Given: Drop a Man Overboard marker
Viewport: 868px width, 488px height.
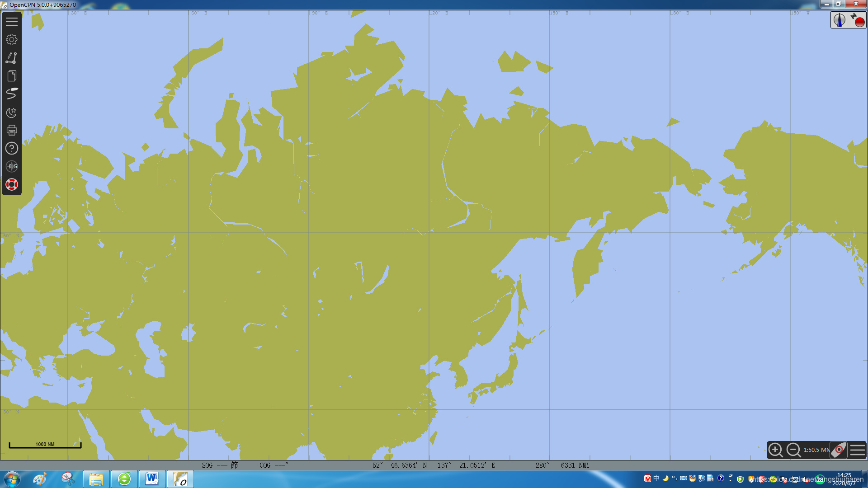Looking at the screenshot, I should coord(12,184).
